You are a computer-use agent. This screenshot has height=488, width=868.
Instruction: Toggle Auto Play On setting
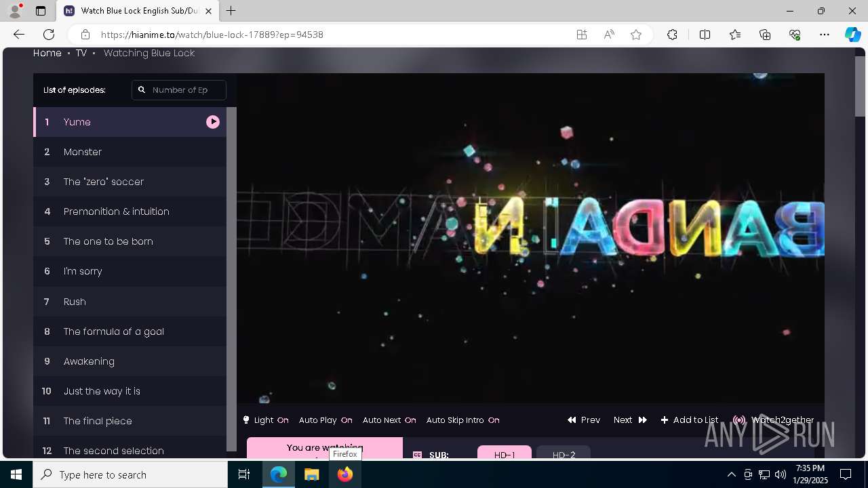[325, 420]
